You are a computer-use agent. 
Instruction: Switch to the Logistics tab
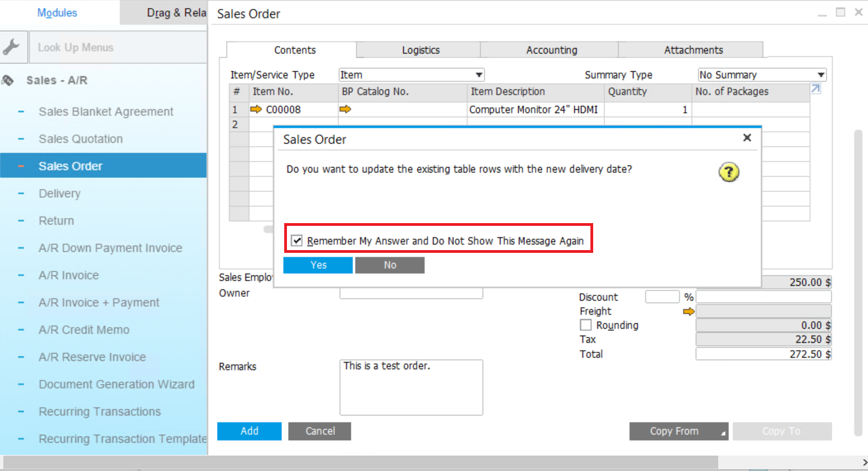tap(420, 50)
